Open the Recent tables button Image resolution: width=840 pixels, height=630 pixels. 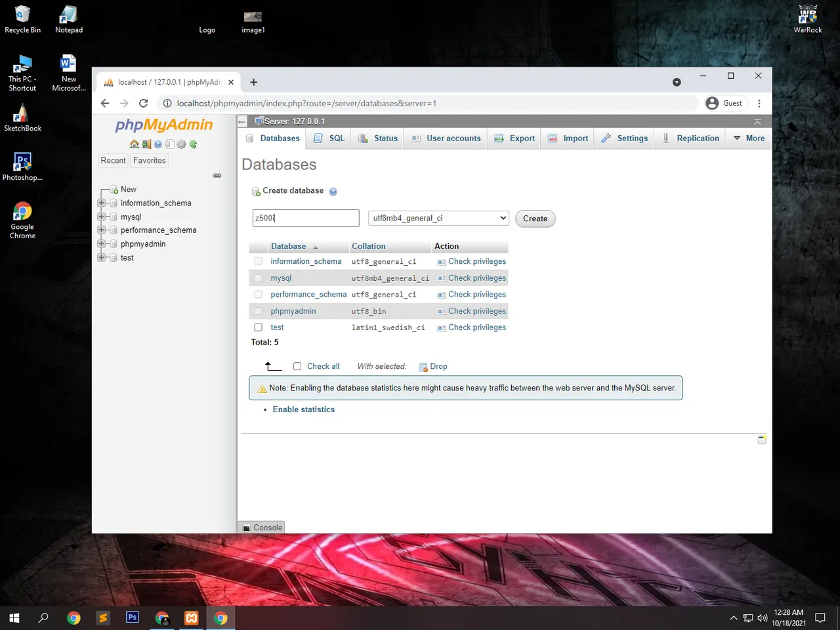[x=113, y=161]
